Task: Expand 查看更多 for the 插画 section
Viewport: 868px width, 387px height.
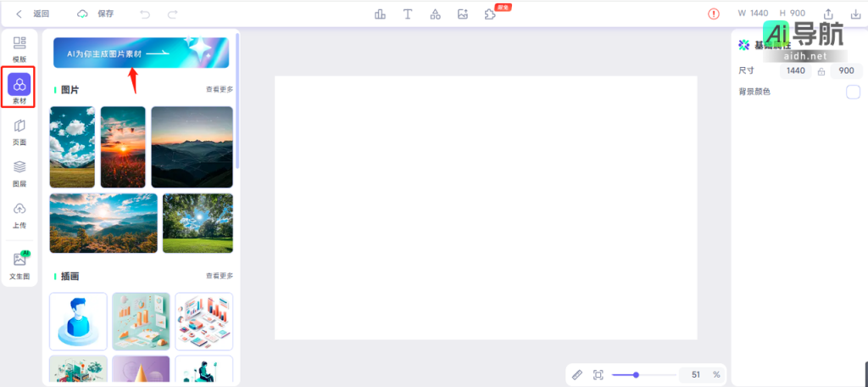Action: click(219, 276)
